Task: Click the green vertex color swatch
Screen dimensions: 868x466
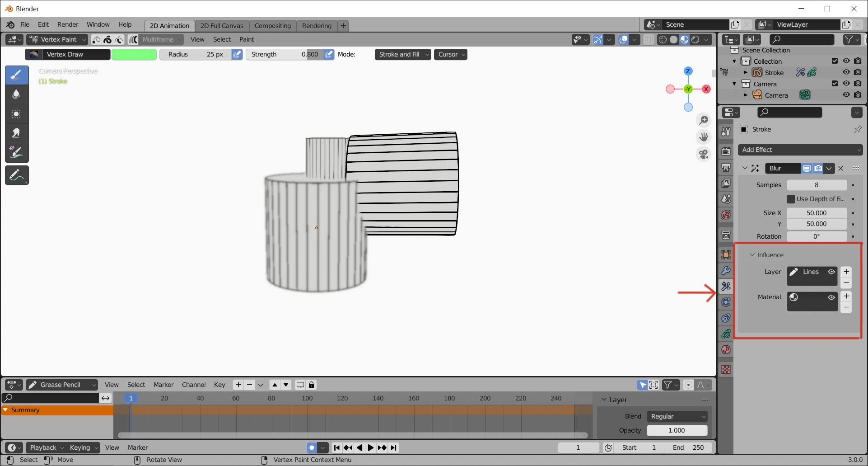Action: [x=134, y=54]
